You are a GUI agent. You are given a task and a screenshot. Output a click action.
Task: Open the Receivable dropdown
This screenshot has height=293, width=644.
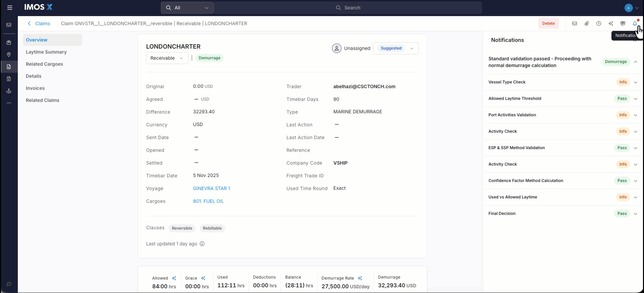(167, 58)
